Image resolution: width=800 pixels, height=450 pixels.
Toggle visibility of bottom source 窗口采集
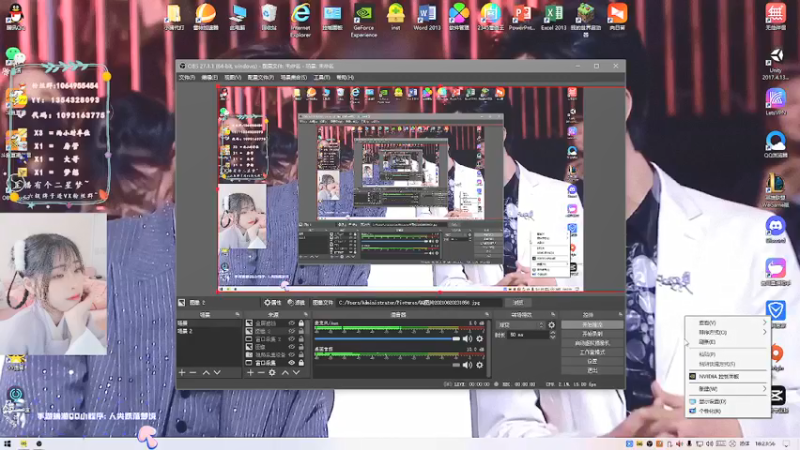point(291,363)
